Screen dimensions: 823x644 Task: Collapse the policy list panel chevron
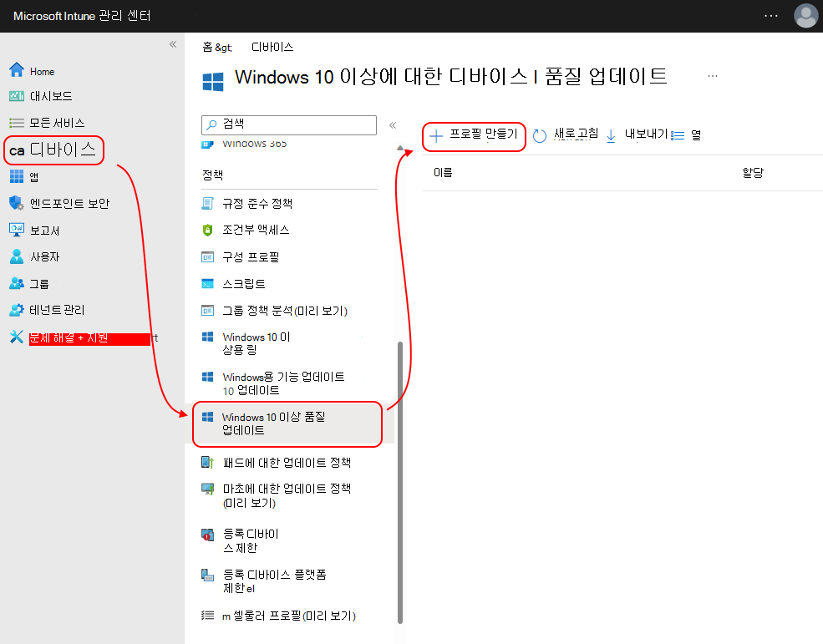coord(393,124)
